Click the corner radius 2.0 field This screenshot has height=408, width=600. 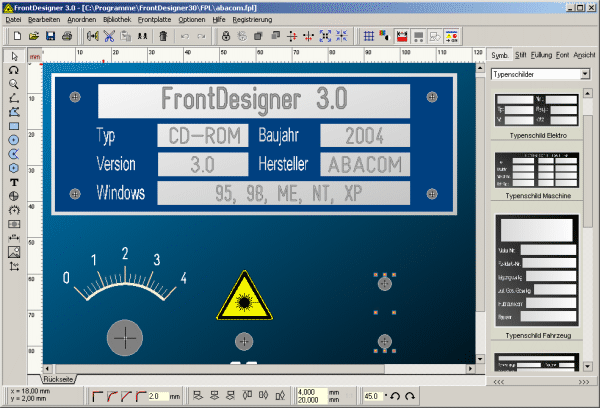click(x=158, y=396)
